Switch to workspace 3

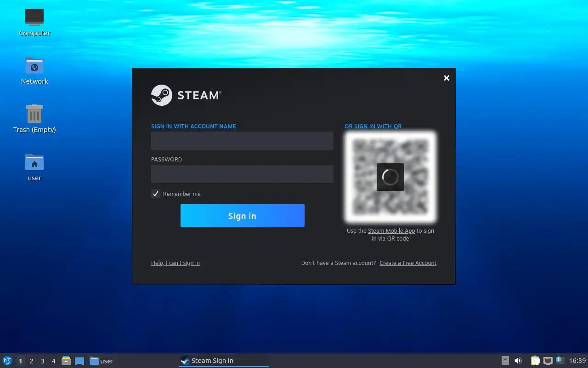42,361
